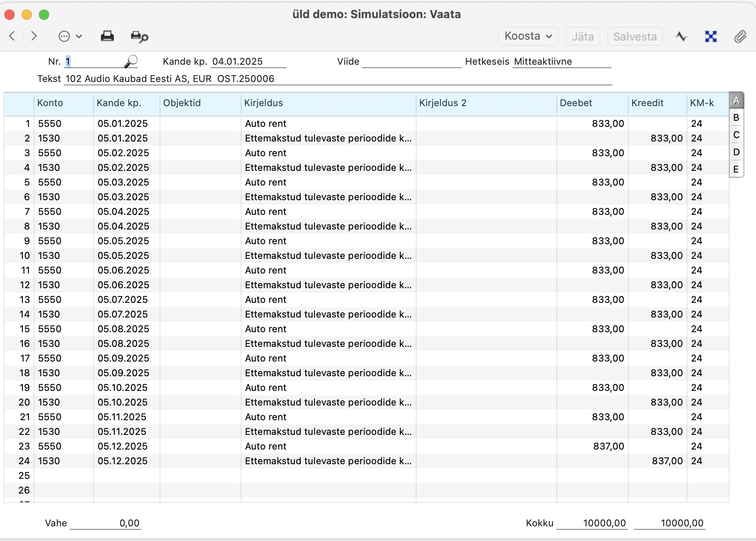
Task: Click the Jäta button
Action: click(583, 37)
